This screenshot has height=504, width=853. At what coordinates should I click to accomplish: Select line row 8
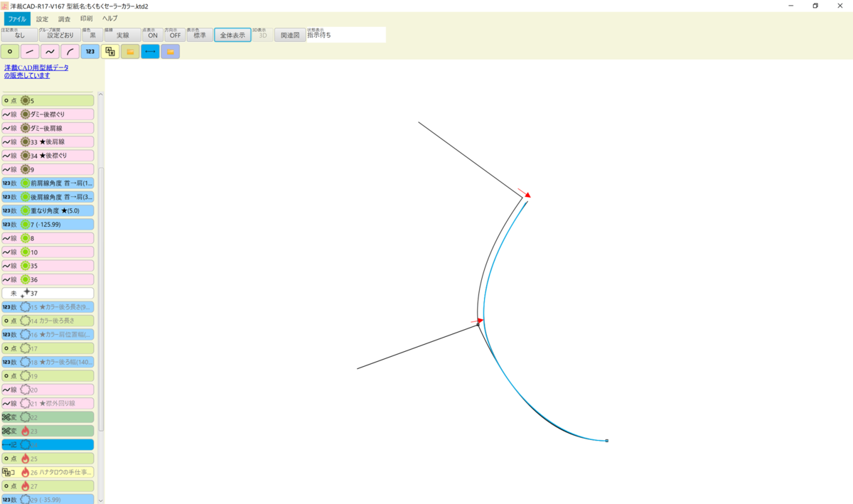point(48,238)
